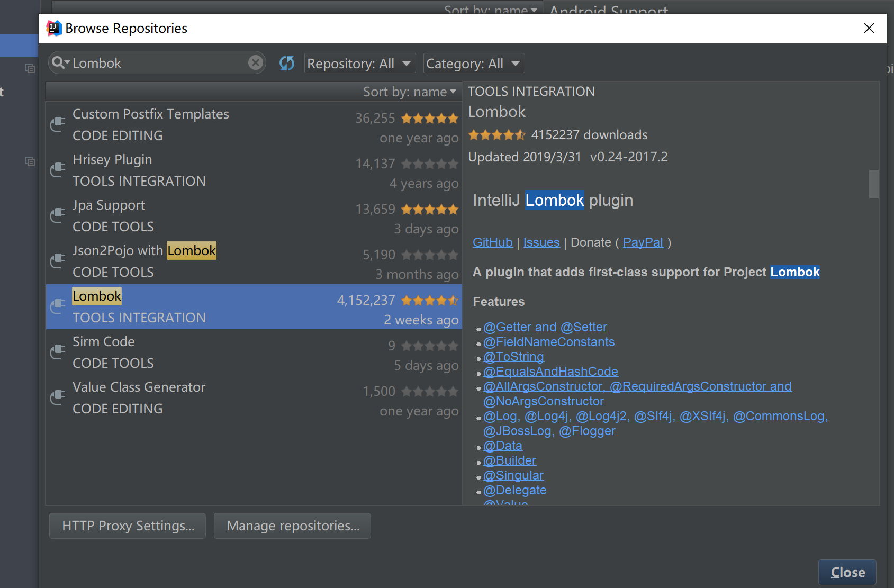Click the Value Class Generator plug icon
This screenshot has height=588, width=894.
[x=58, y=397]
